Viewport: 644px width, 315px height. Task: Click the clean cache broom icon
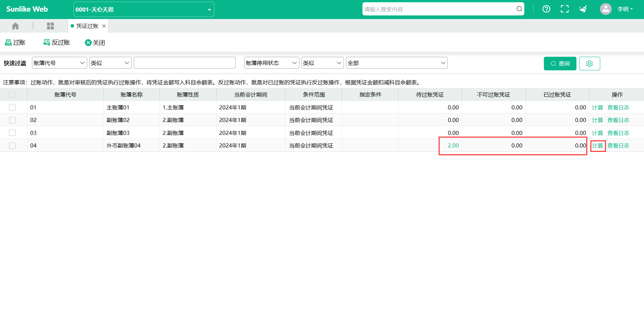pos(583,9)
